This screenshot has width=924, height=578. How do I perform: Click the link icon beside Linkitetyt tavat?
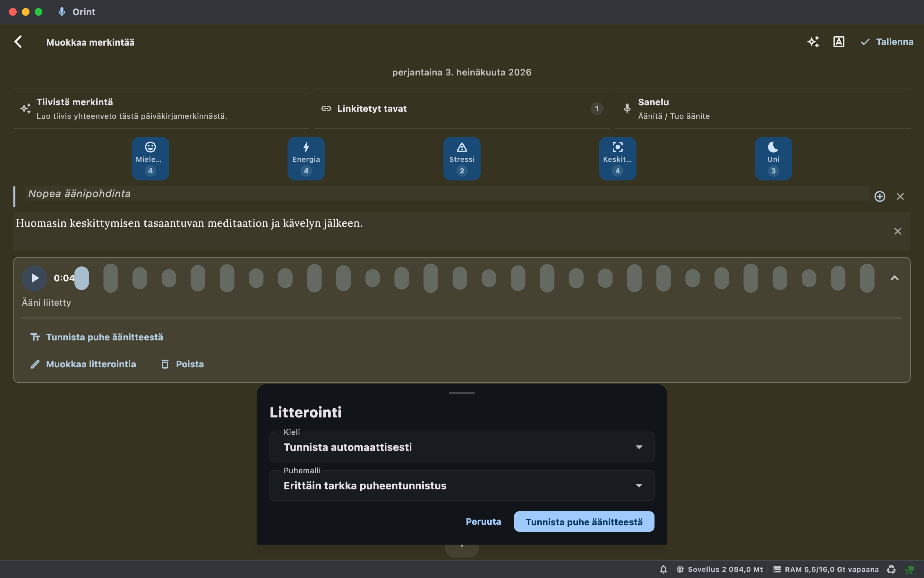click(x=326, y=109)
